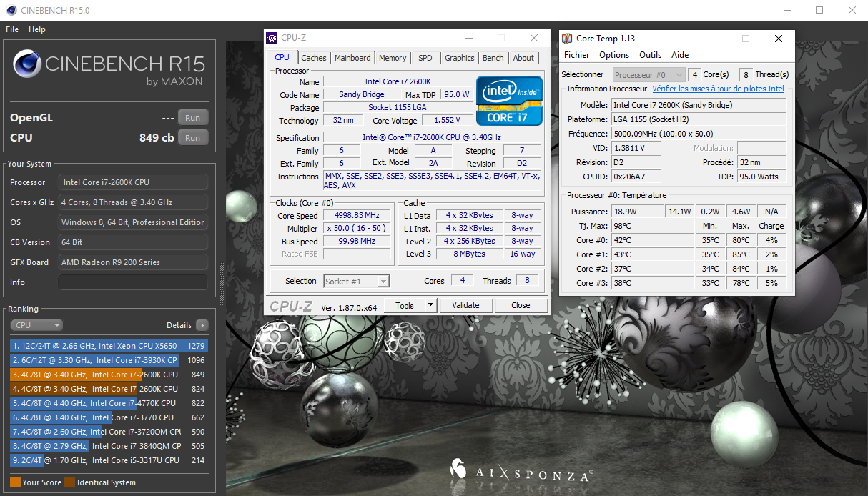Run the OpenGL benchmark

192,118
